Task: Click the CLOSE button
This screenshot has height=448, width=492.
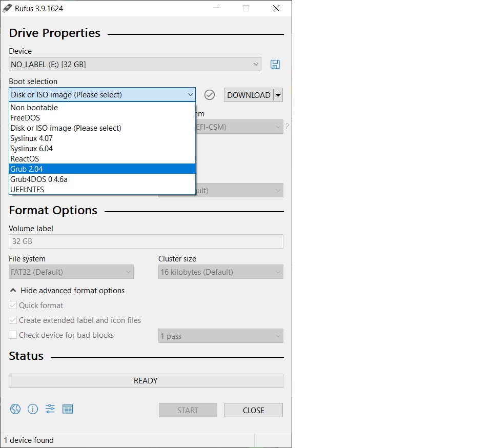Action: [254, 410]
